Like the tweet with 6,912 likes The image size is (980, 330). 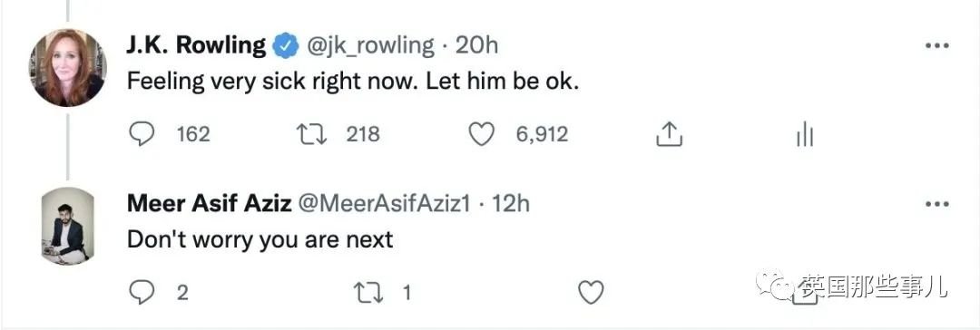(481, 134)
